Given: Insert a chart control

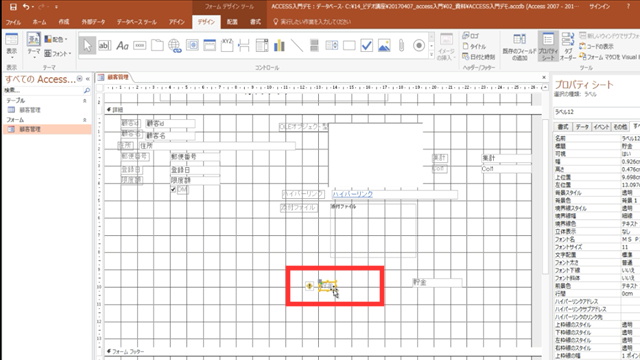Looking at the screenshot, I should 279,45.
